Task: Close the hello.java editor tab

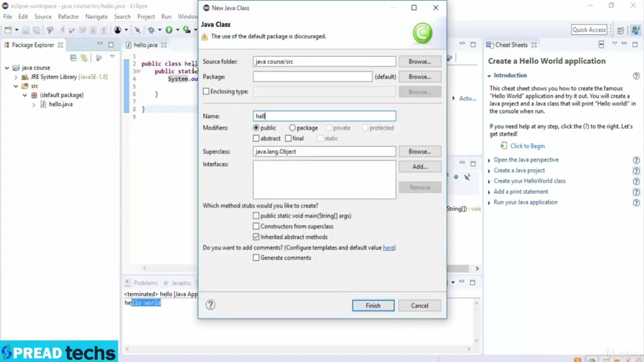Action: tap(164, 45)
